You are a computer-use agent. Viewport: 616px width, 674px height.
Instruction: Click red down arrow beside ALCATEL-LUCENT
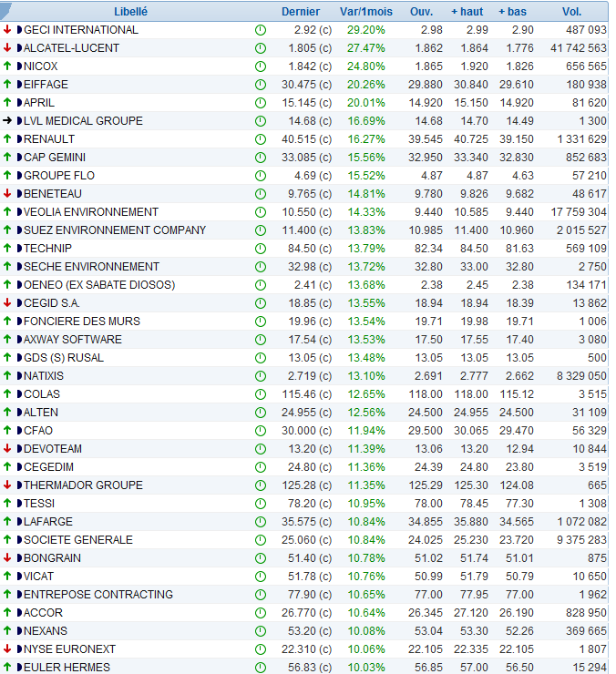tap(7, 48)
